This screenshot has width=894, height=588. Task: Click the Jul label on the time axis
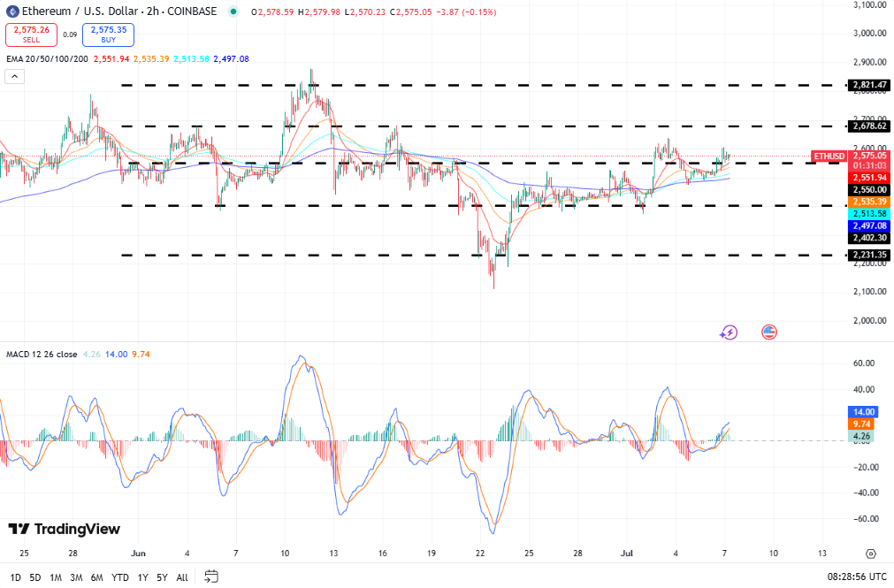627,554
